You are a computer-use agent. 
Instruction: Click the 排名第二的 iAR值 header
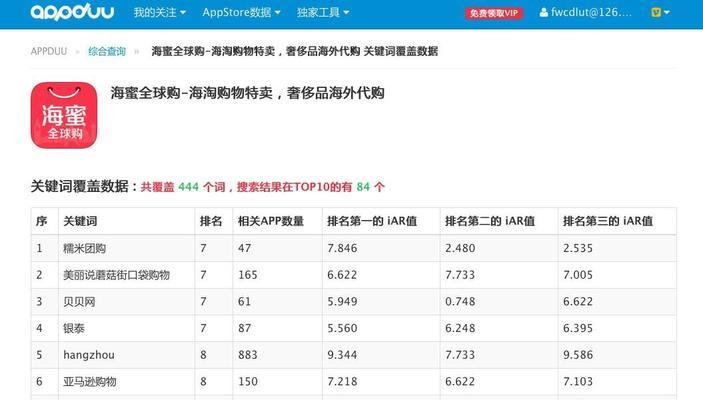(490, 221)
